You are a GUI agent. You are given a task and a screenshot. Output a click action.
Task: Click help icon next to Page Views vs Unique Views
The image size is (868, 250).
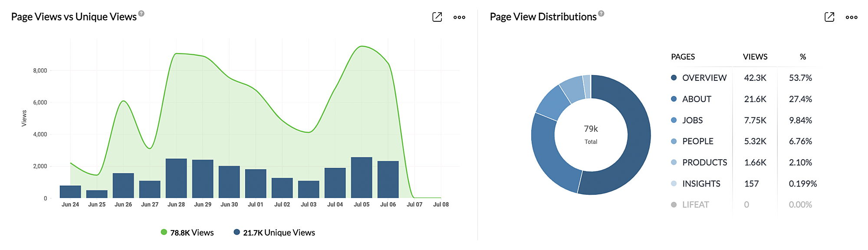[141, 13]
